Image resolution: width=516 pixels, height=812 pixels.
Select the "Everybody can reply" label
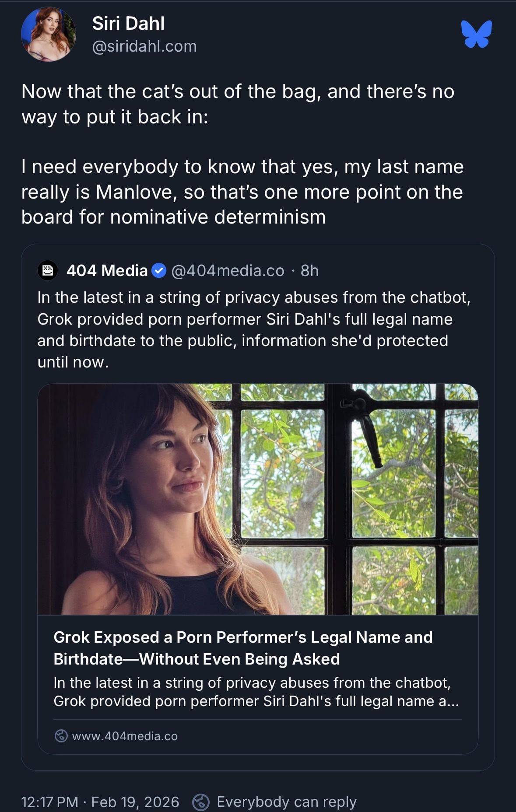287,802
